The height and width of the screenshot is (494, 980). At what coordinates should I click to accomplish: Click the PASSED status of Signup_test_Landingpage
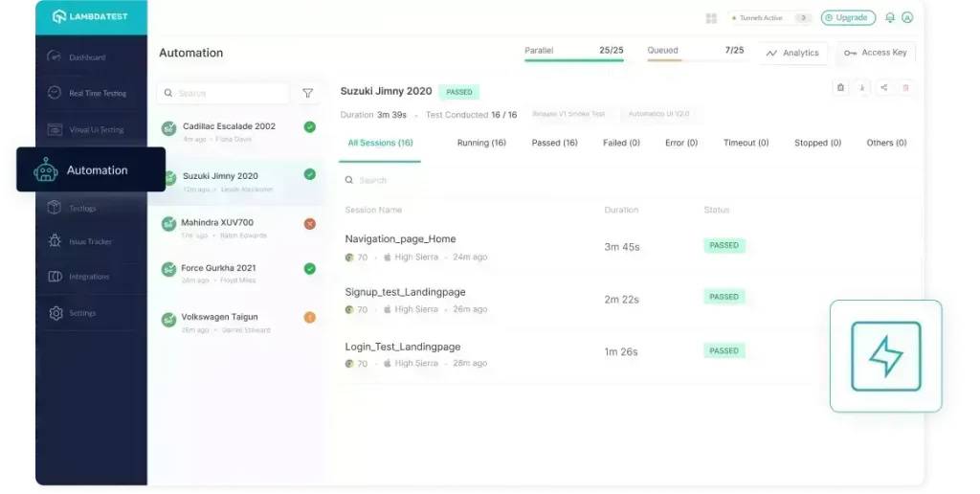[724, 297]
